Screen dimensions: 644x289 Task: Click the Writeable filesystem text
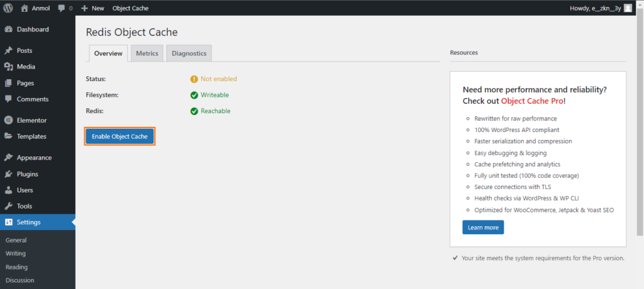point(215,95)
